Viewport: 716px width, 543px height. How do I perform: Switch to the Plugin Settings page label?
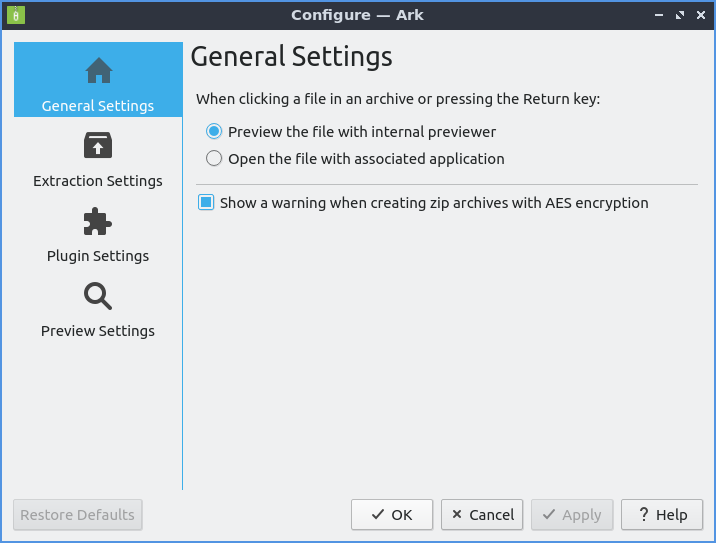point(98,256)
